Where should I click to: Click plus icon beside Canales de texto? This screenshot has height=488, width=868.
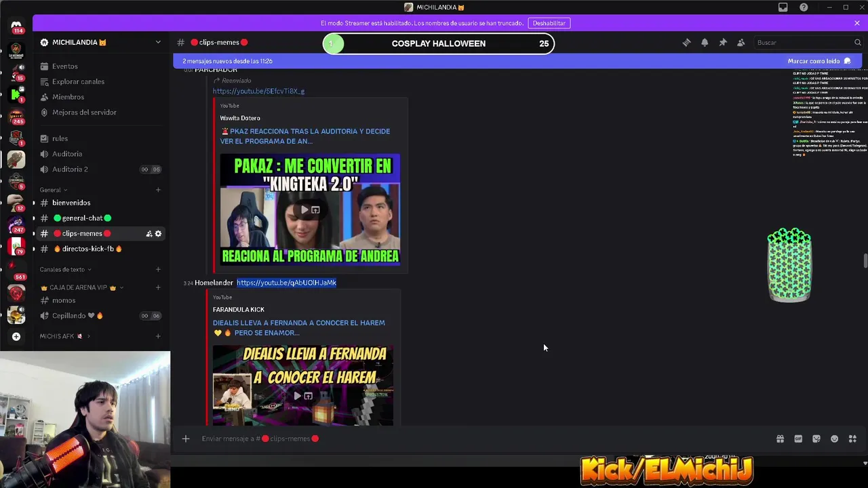pos(158,270)
